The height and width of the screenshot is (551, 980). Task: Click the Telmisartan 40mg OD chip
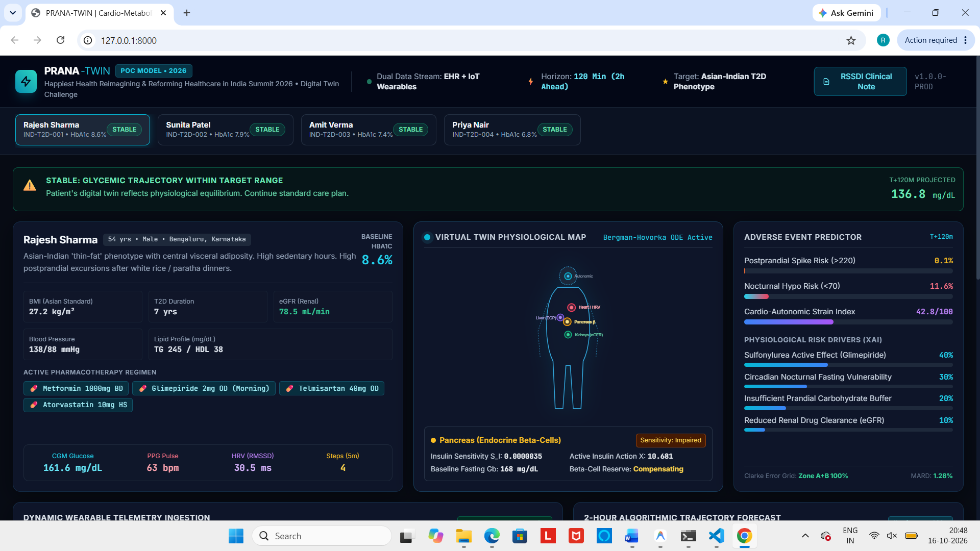(x=332, y=388)
